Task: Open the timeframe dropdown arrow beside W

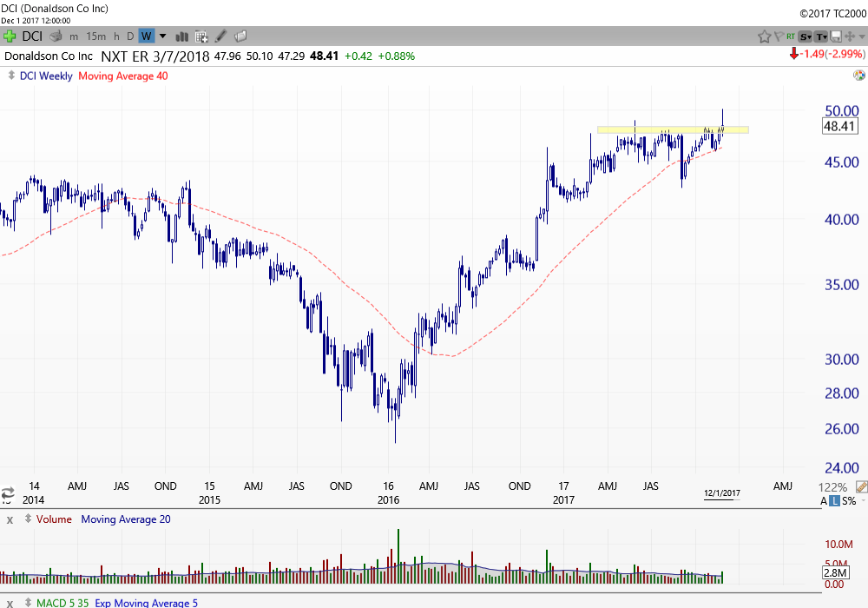Action: 162,36
